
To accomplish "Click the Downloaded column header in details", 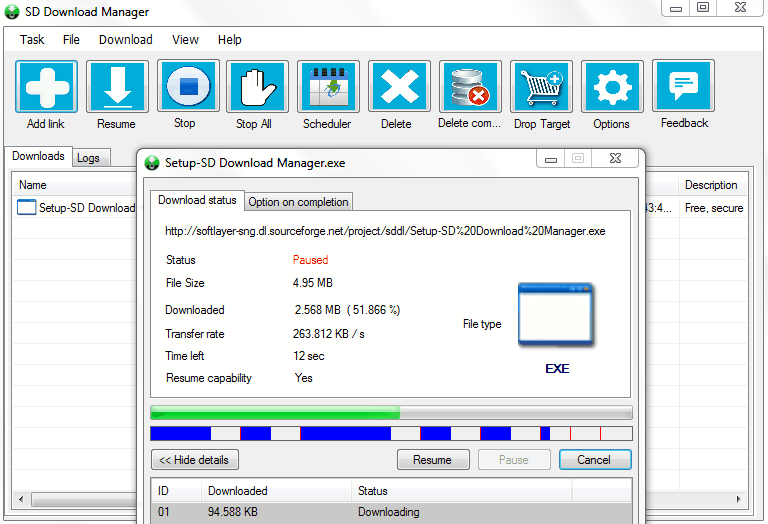I will coord(276,491).
